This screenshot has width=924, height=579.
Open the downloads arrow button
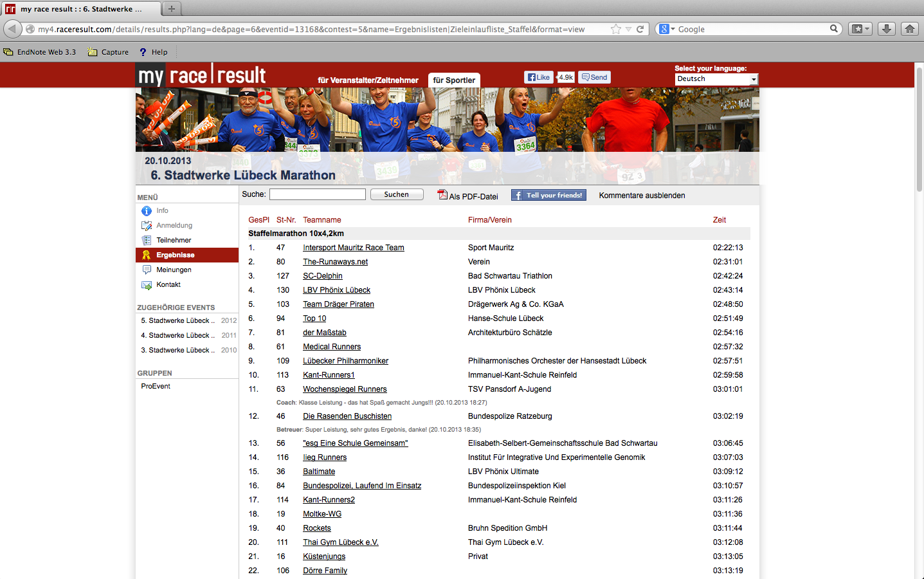point(886,29)
